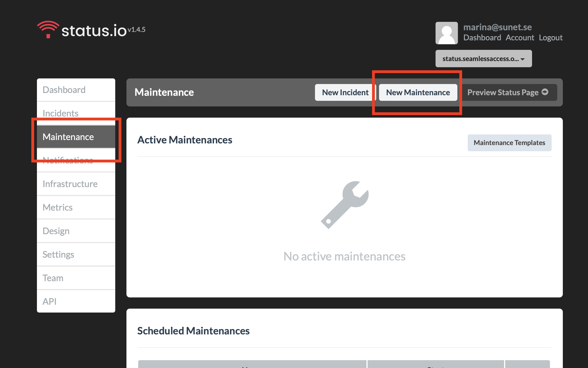Open the Settings section
The image size is (588, 368).
(76, 254)
